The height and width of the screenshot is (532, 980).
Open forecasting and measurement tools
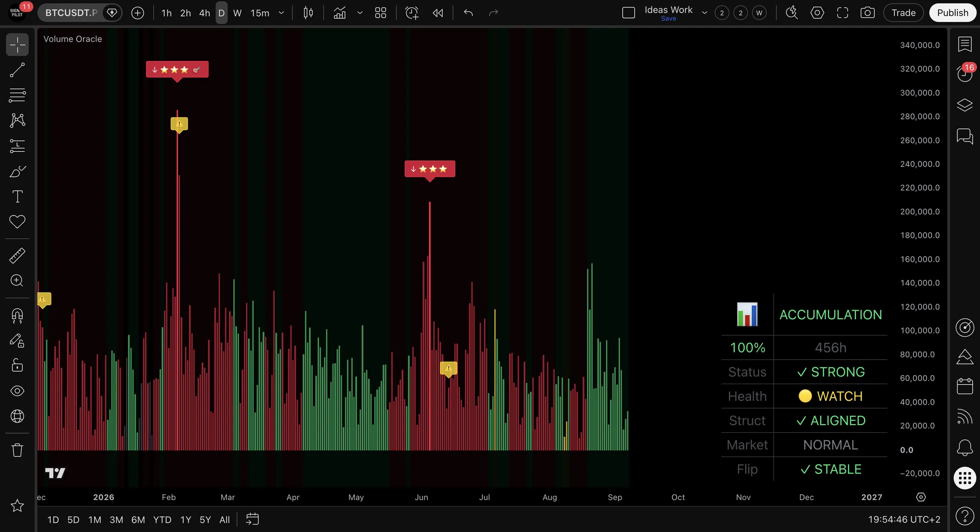point(17,146)
